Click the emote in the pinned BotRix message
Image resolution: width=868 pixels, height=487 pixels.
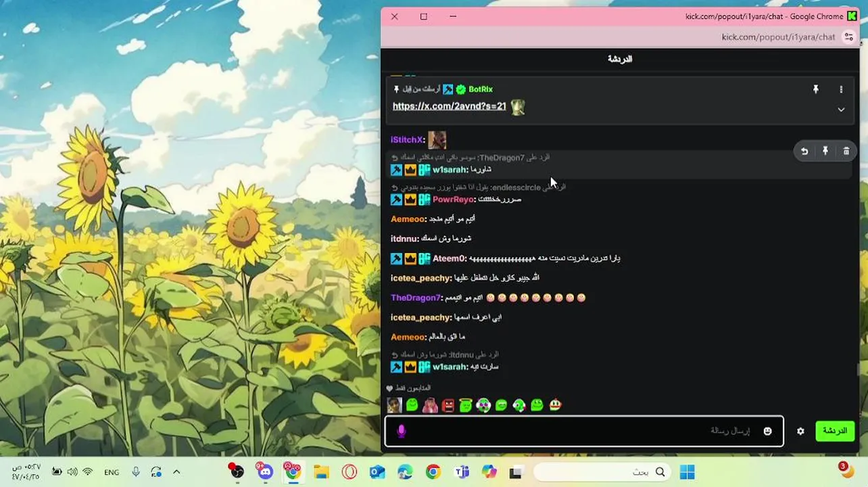pos(518,107)
